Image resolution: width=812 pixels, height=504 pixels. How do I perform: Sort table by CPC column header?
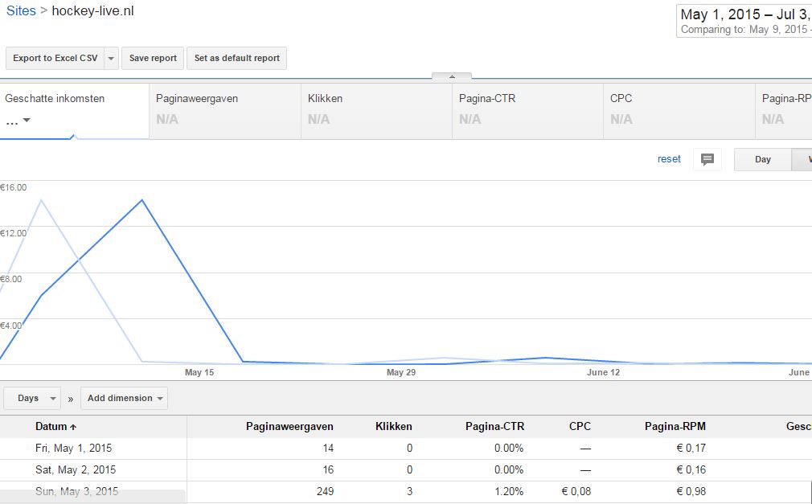pyautogui.click(x=580, y=427)
